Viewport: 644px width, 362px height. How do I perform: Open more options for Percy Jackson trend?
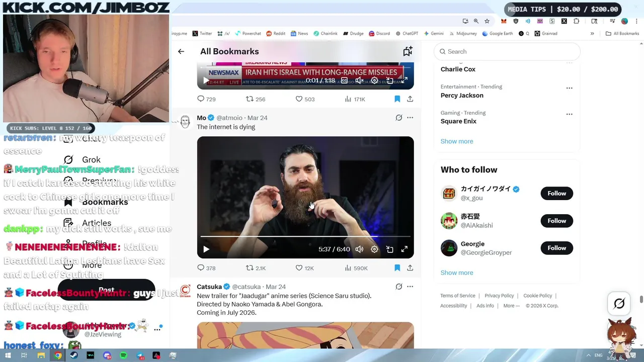coord(569,88)
